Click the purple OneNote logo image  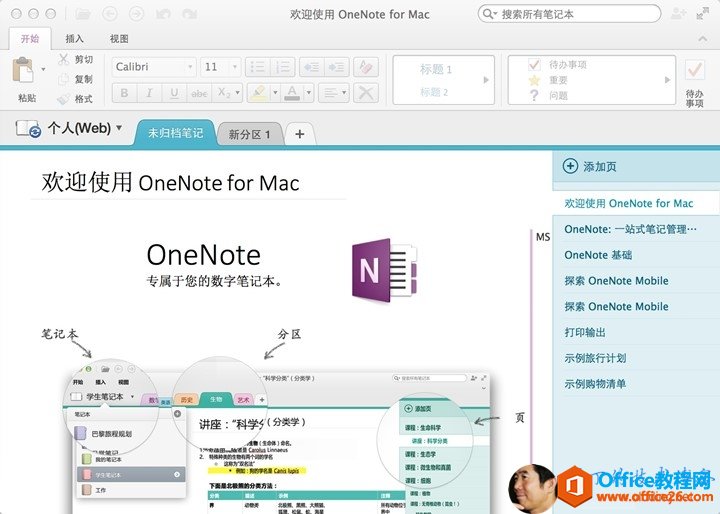[385, 270]
